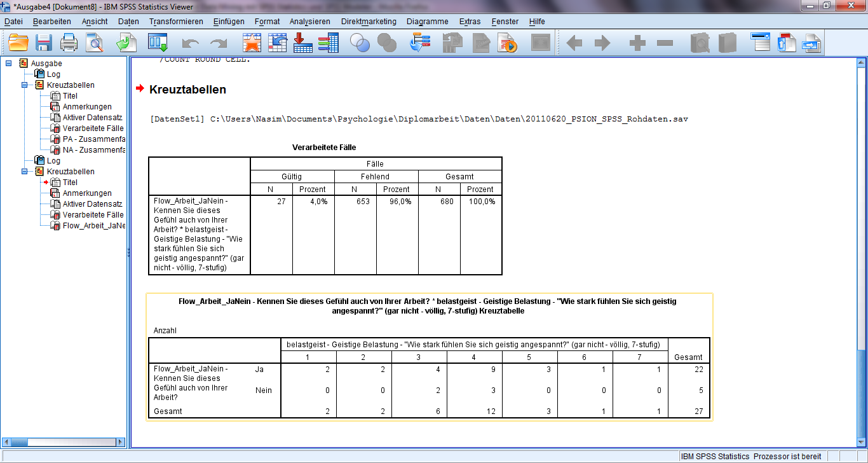Click the output pane vertical scrollbar

point(862,252)
